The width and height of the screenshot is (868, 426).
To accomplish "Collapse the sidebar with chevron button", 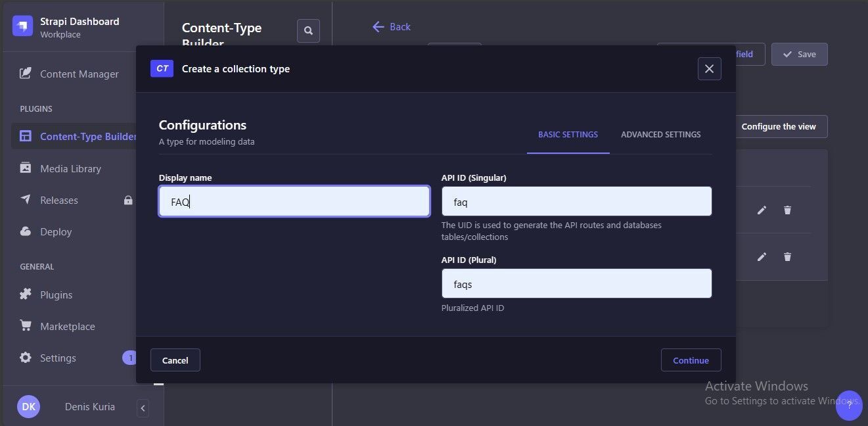I will click(143, 408).
